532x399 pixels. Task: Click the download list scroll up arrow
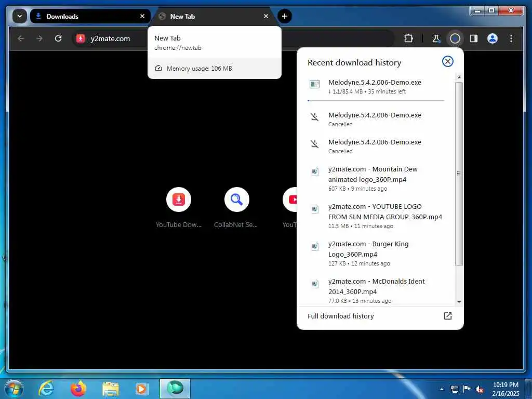[x=459, y=78]
